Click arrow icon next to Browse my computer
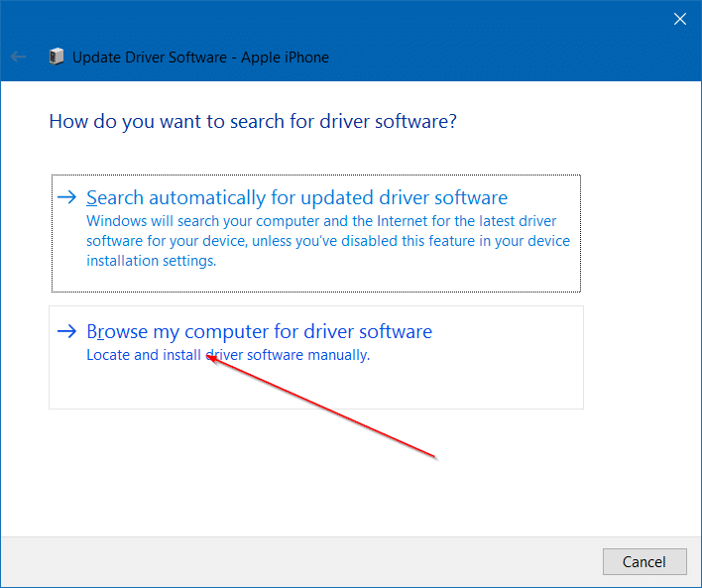Screen dimensions: 702x588 click(67, 331)
